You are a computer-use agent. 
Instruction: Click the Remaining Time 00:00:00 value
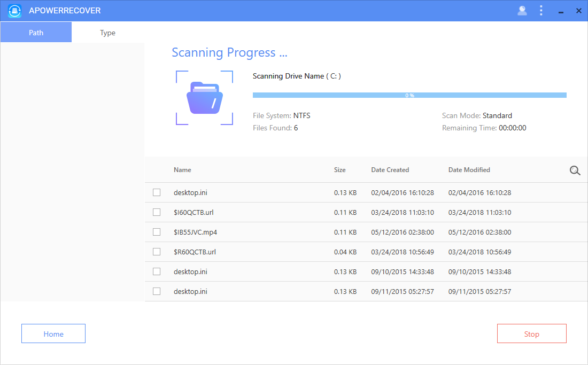click(512, 128)
